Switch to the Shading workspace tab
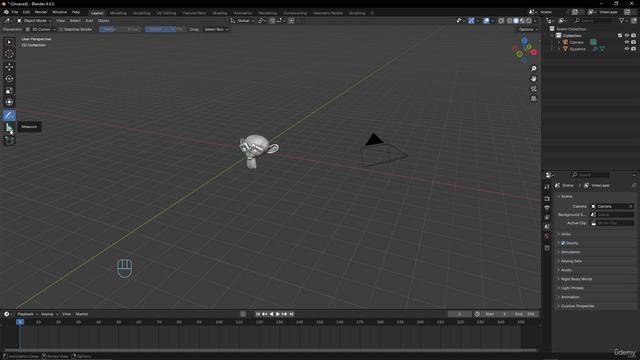 coord(220,13)
